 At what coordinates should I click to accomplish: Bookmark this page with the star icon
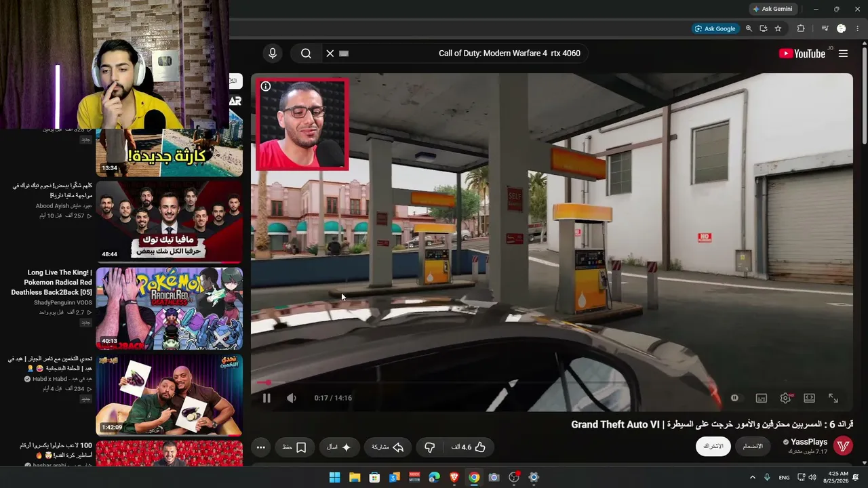click(x=778, y=28)
